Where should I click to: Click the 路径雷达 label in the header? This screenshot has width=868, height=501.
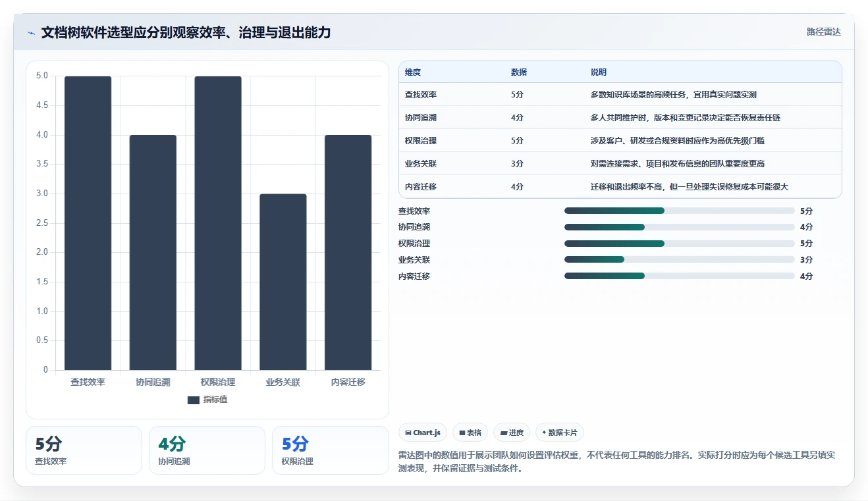coord(824,32)
